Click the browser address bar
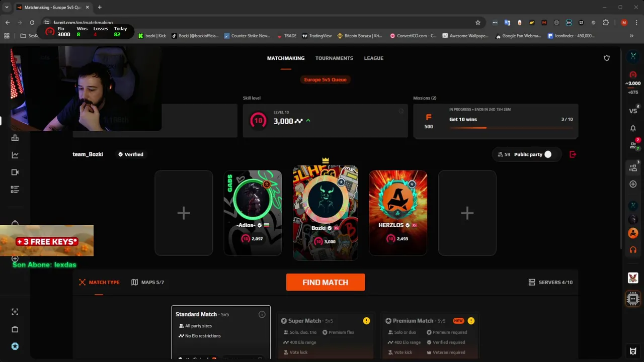Viewport: 644px width, 362px height. click(x=262, y=23)
